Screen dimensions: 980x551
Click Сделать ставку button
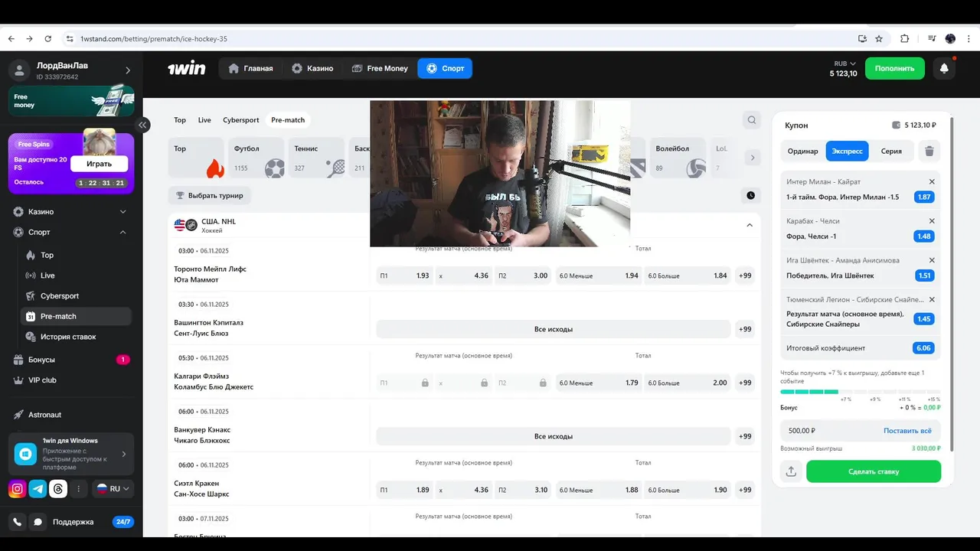coord(874,471)
